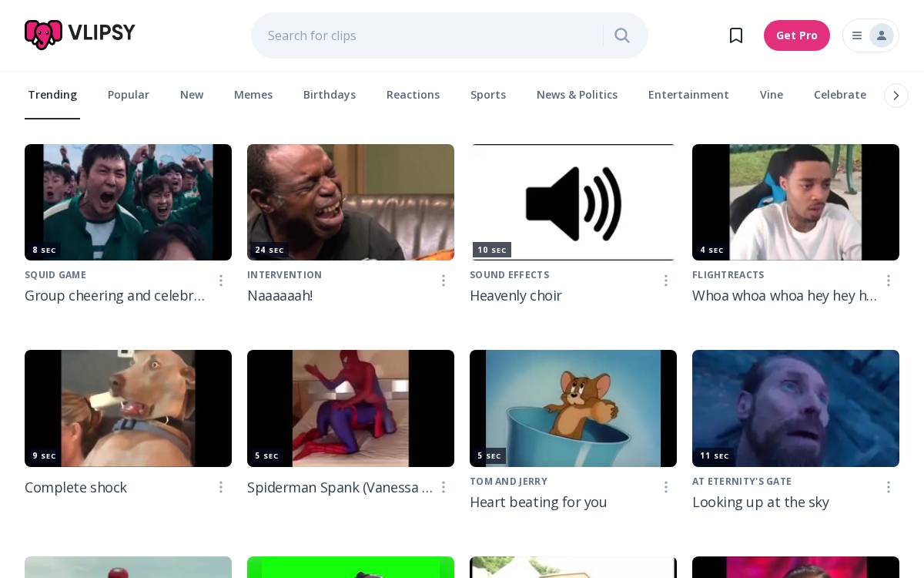Image resolution: width=924 pixels, height=578 pixels.
Task: Open options menu for Group cheering clip
Action: click(221, 281)
